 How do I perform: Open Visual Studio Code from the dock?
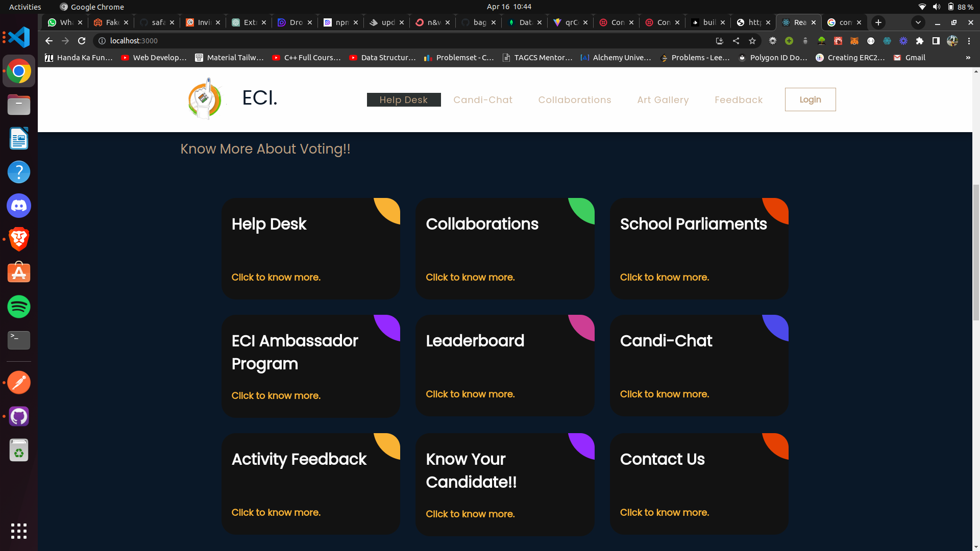[x=18, y=37]
